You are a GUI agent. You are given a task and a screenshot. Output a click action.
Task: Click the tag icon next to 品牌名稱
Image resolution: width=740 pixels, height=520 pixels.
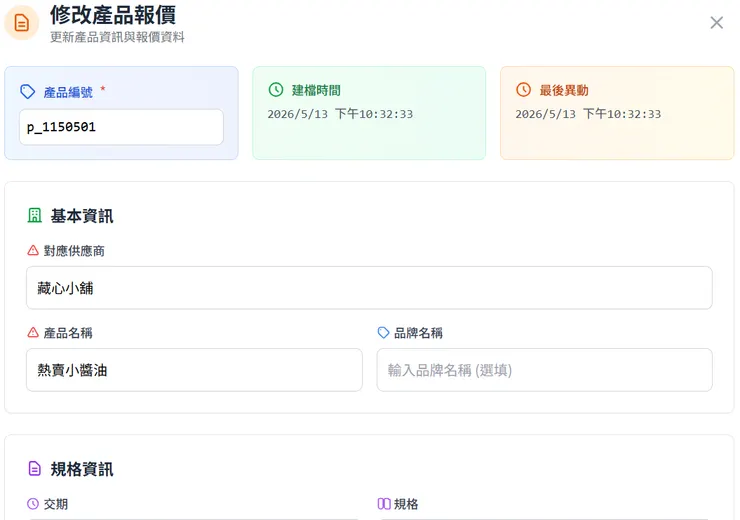[x=383, y=332]
